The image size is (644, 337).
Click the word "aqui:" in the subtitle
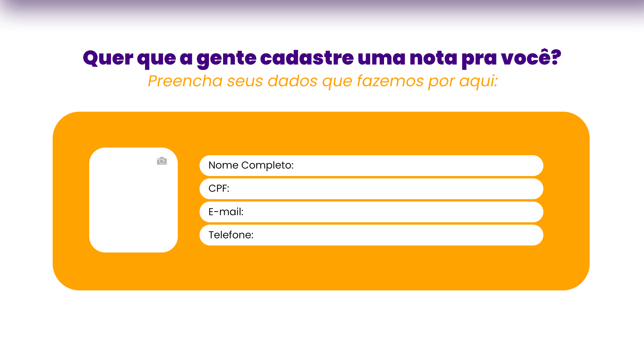coord(478,81)
